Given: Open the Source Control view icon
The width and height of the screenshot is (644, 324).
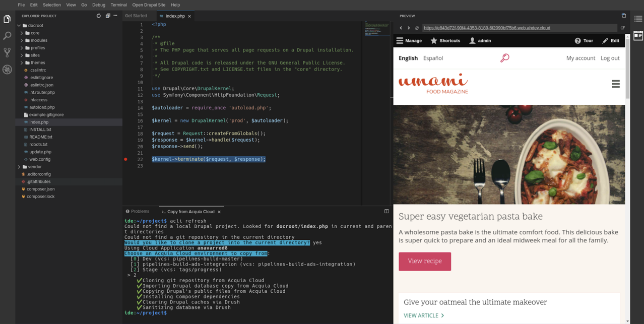Looking at the screenshot, I should (7, 52).
